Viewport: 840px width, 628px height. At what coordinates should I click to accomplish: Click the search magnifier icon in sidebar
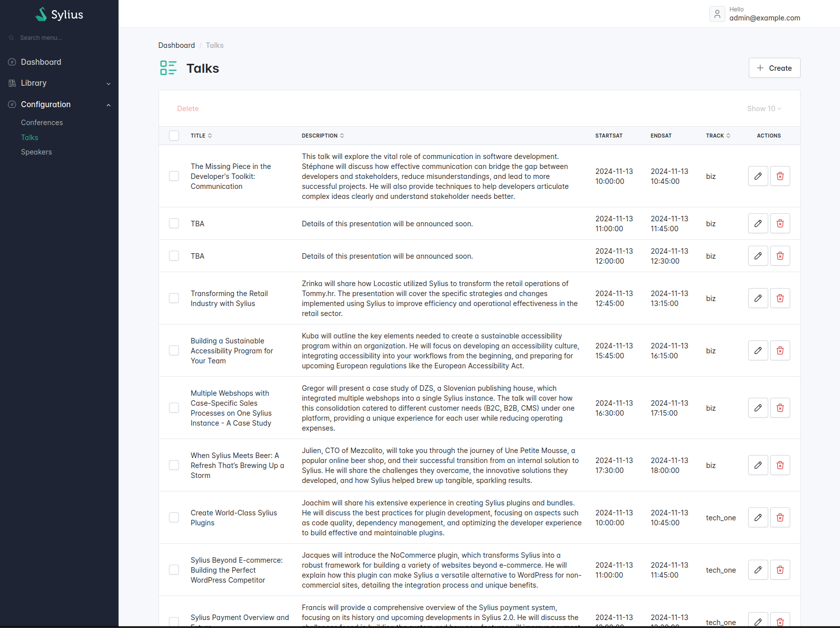(x=11, y=38)
